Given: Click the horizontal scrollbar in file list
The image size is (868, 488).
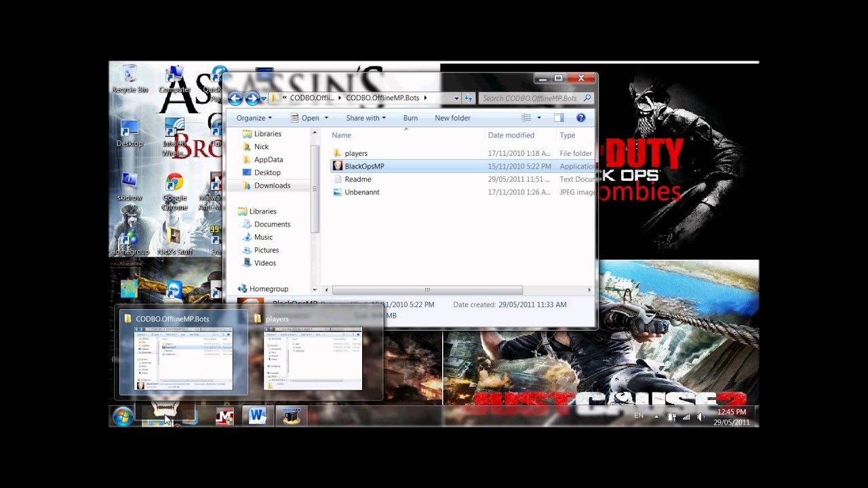Looking at the screenshot, I should point(427,290).
